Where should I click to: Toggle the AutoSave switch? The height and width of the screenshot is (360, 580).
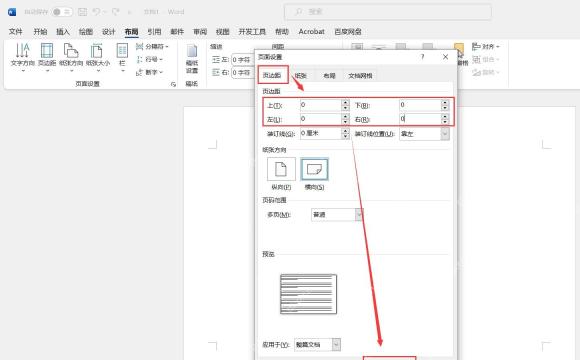pos(62,12)
